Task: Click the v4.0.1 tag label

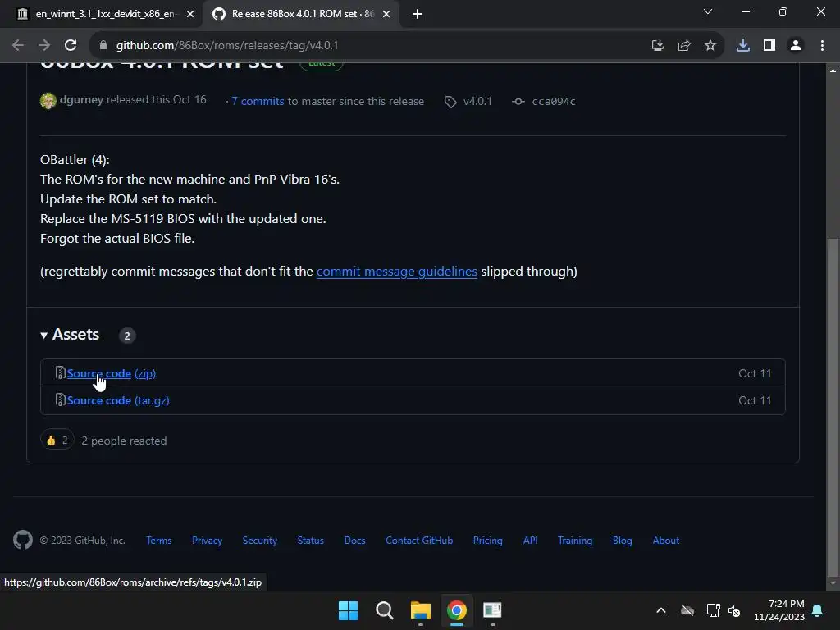Action: [x=477, y=101]
